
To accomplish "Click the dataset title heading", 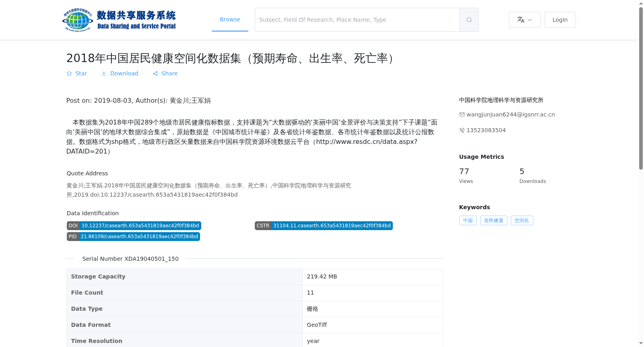I will click(x=232, y=58).
